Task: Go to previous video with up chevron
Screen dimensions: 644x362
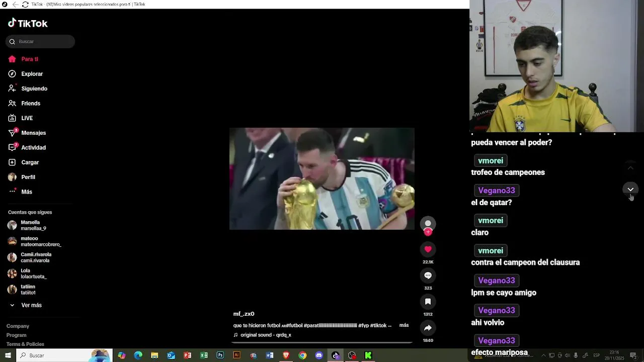Action: point(630,168)
